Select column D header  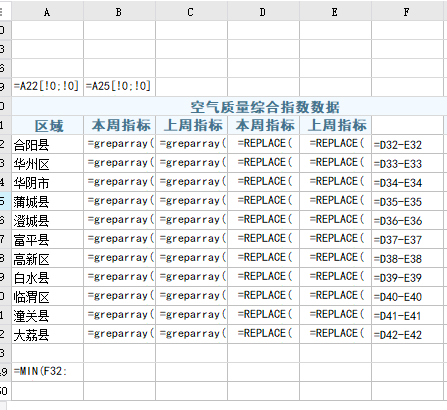[x=263, y=12]
